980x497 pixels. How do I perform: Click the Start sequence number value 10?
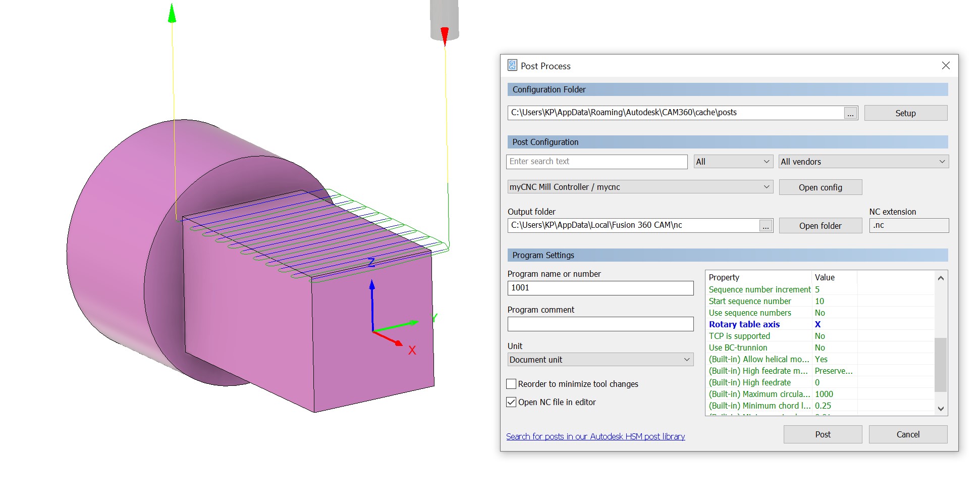point(820,301)
